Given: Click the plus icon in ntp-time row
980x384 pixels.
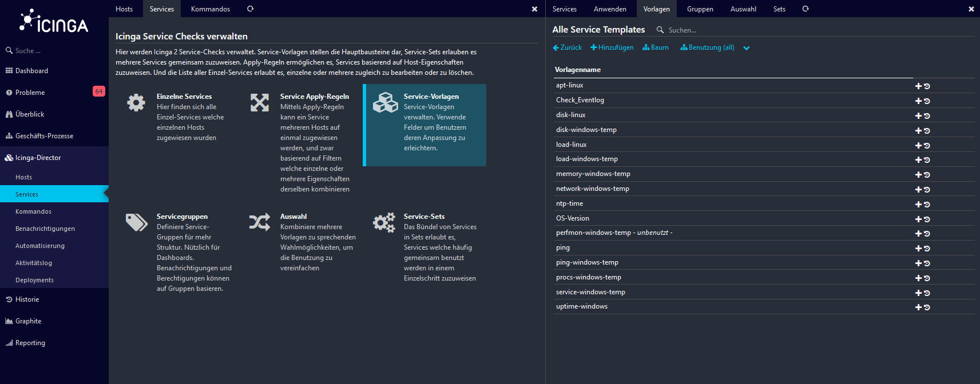Looking at the screenshot, I should pyautogui.click(x=918, y=205).
